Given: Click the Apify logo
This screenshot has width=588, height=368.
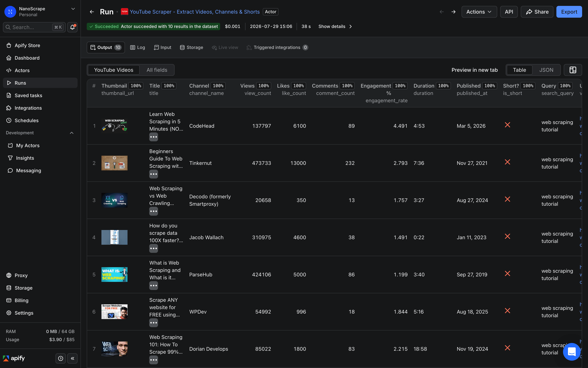Looking at the screenshot, I should tap(14, 358).
